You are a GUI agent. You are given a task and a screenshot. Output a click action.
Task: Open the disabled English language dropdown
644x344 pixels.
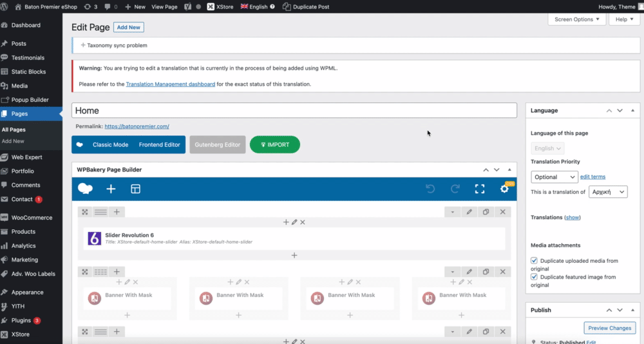pyautogui.click(x=547, y=148)
